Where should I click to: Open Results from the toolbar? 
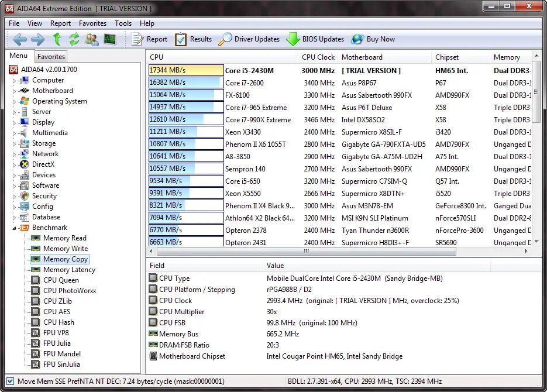[x=193, y=39]
